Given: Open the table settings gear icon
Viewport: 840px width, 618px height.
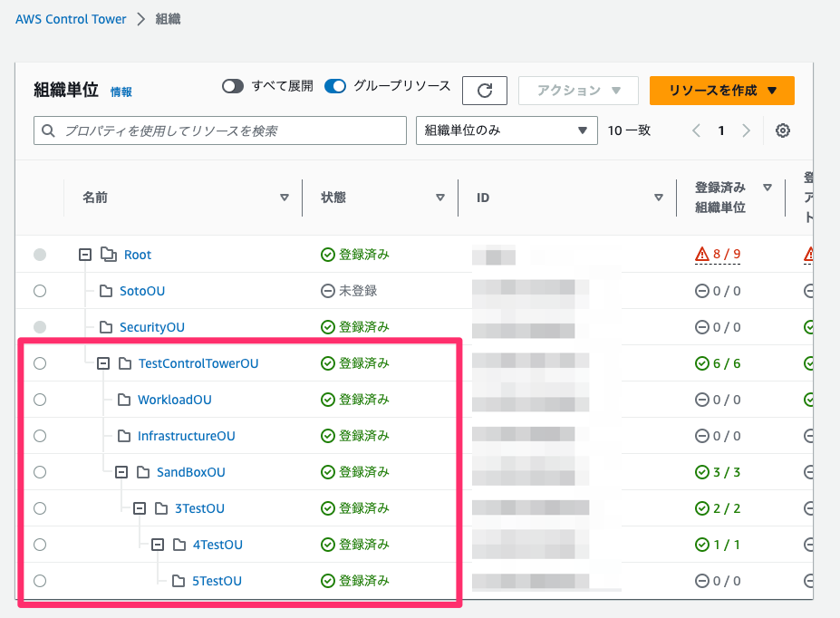Looking at the screenshot, I should [x=782, y=130].
